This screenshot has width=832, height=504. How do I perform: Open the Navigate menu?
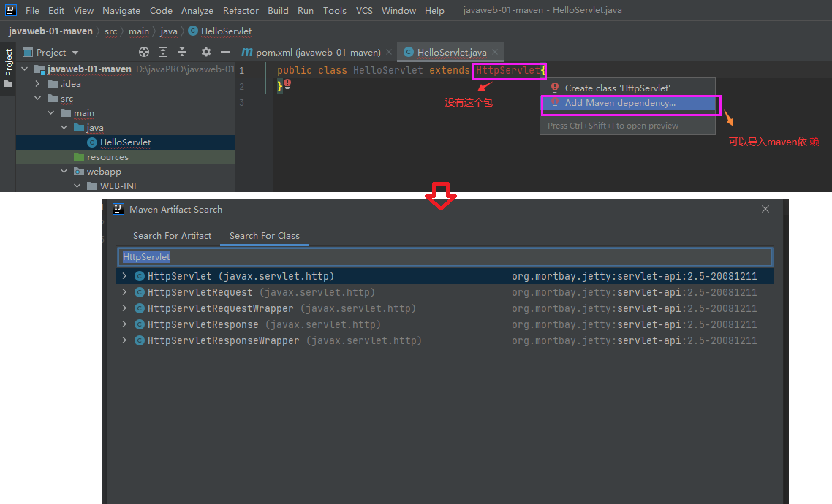pyautogui.click(x=121, y=11)
